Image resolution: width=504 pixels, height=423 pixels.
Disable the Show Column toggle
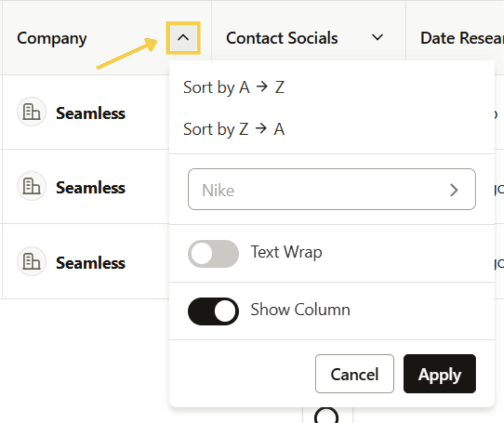[x=213, y=311]
